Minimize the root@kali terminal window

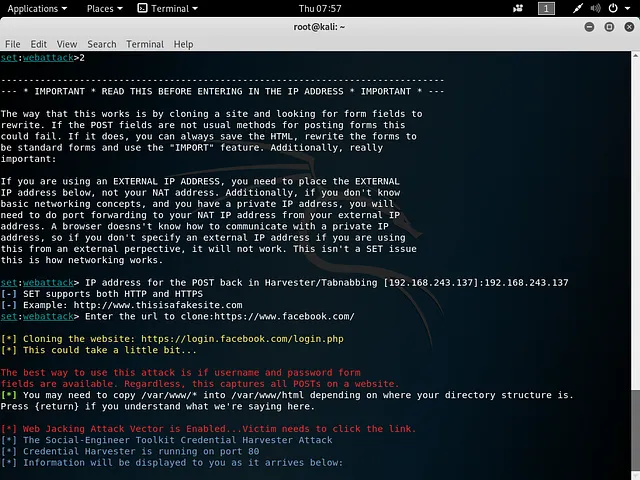tap(589, 27)
